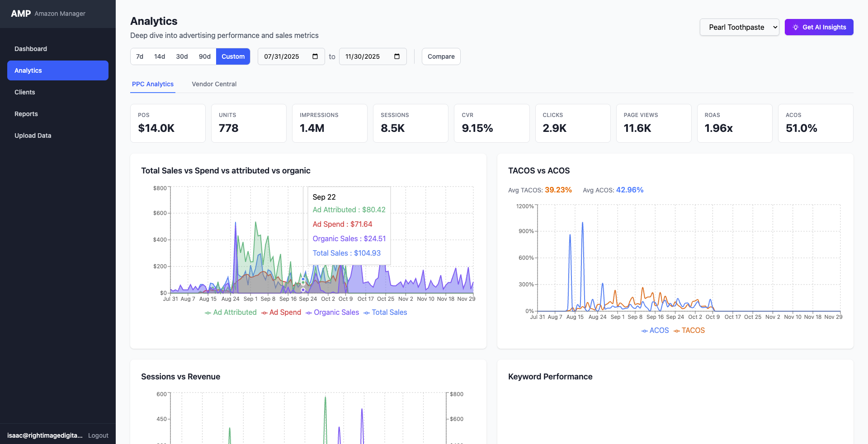Click the PAGE VIEWS 11.6K metric card

click(x=654, y=123)
